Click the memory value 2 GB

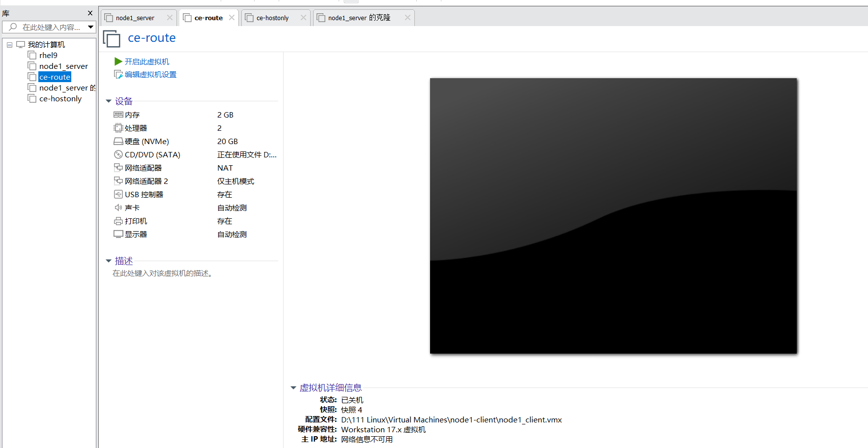coord(225,115)
